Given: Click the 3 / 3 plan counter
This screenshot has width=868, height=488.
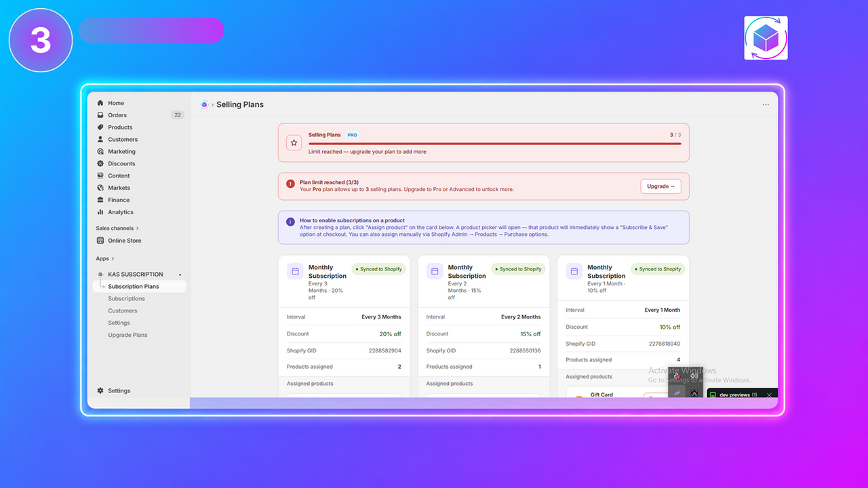Looking at the screenshot, I should tap(675, 135).
